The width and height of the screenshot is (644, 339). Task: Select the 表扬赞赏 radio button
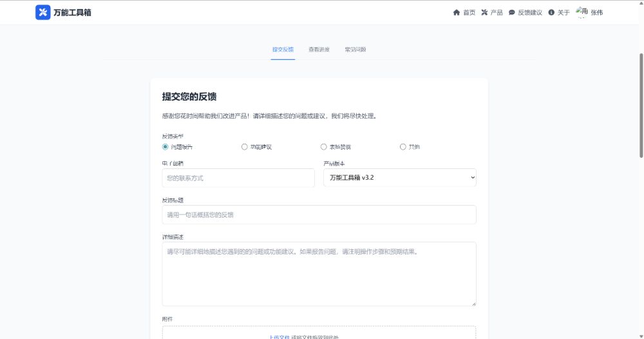[x=324, y=147]
